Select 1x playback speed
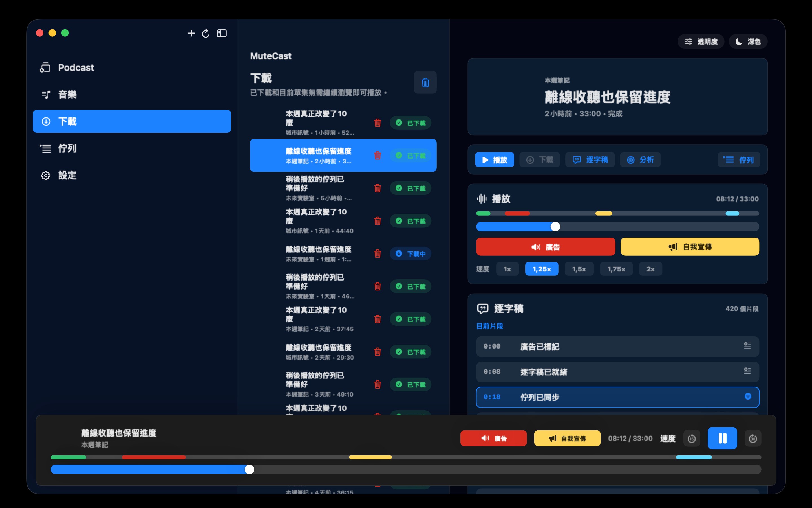Screen dimensions: 812x508 [x=507, y=269]
